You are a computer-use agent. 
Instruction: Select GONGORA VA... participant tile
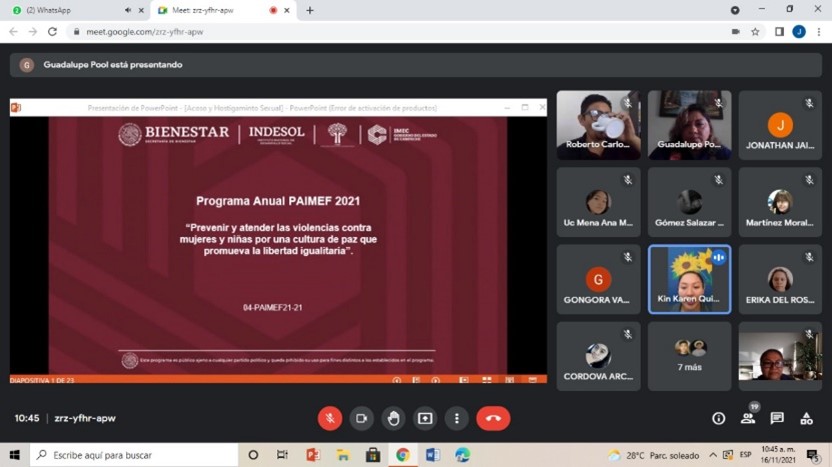(x=598, y=279)
